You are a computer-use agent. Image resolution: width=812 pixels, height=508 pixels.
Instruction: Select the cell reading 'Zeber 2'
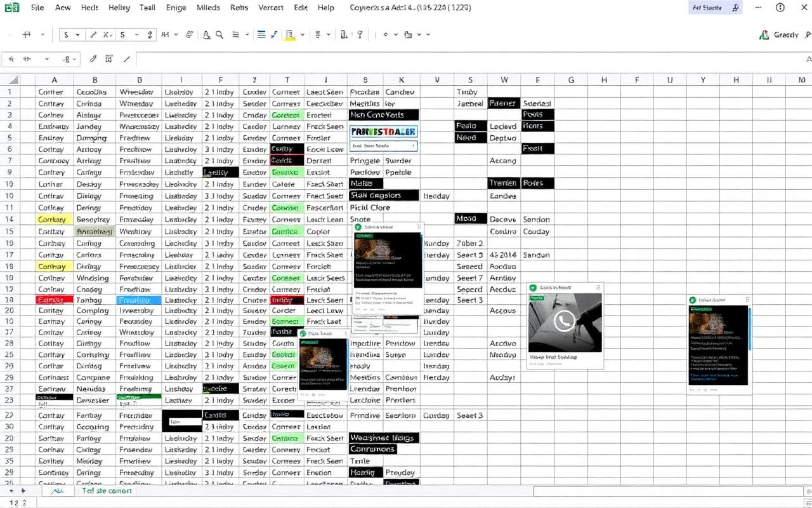pos(470,243)
